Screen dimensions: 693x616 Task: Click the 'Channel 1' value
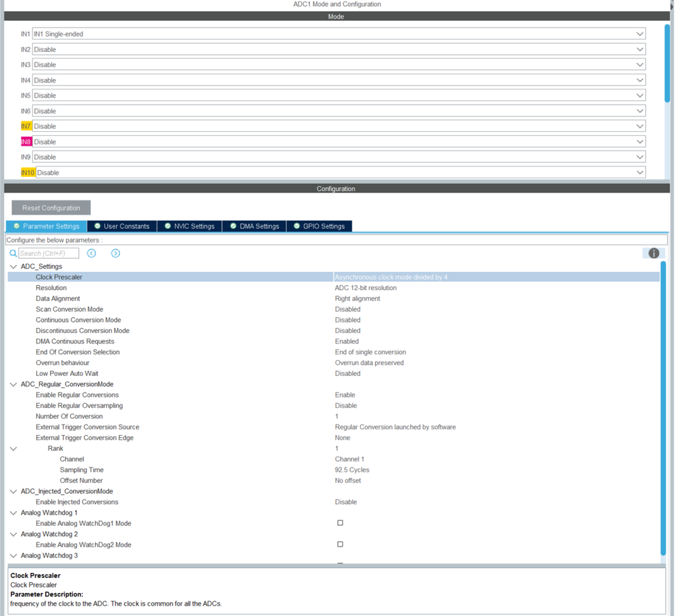pyautogui.click(x=349, y=459)
